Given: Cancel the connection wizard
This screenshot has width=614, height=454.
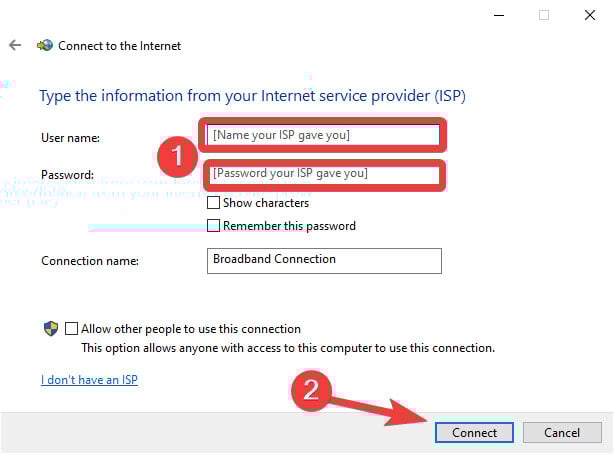Looking at the screenshot, I should [x=562, y=432].
